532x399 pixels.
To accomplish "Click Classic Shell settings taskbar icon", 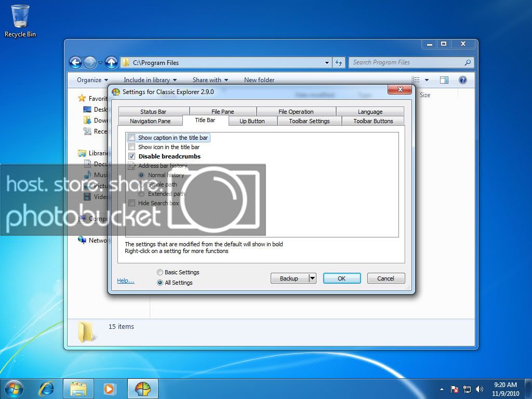I will pyautogui.click(x=142, y=389).
